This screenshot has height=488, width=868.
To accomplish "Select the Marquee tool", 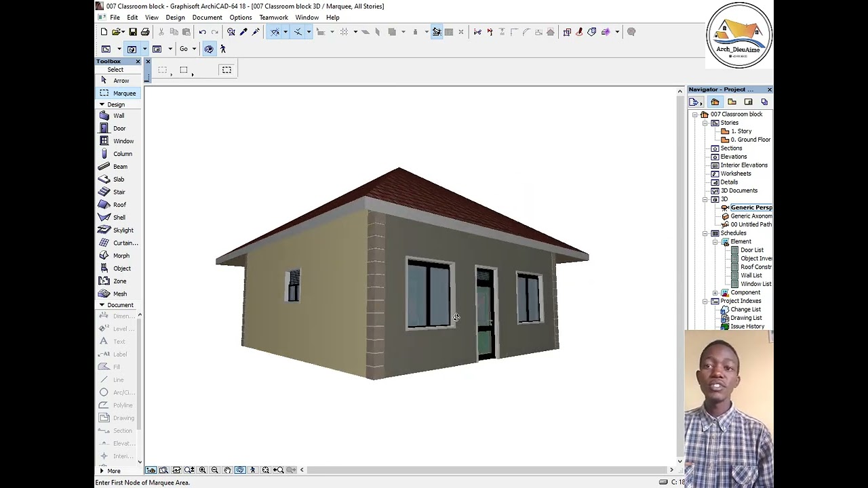I will (119, 94).
